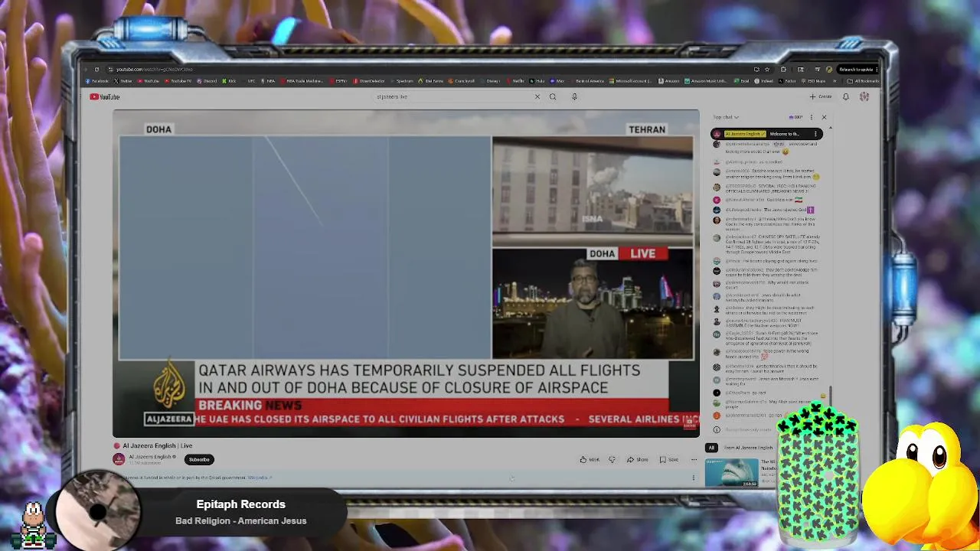Open the ESPN bookmark
Viewport: 980px width, 551px height.
point(338,81)
